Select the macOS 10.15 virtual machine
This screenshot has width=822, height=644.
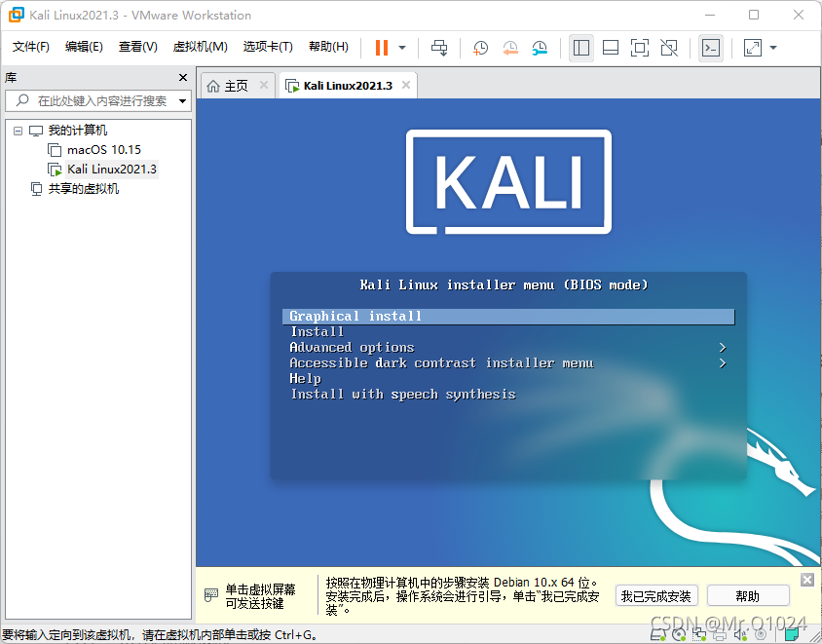click(104, 150)
